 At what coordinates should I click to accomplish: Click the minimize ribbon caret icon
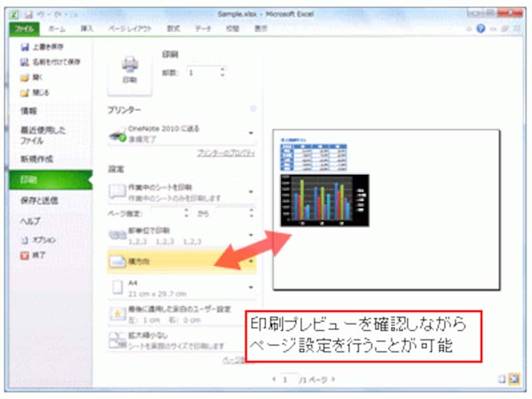point(469,29)
